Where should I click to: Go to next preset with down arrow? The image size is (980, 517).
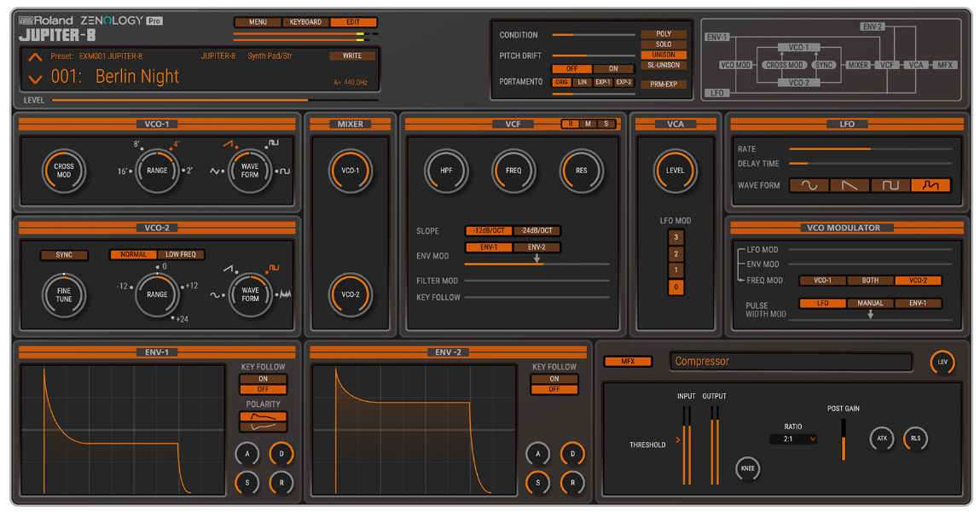click(35, 79)
